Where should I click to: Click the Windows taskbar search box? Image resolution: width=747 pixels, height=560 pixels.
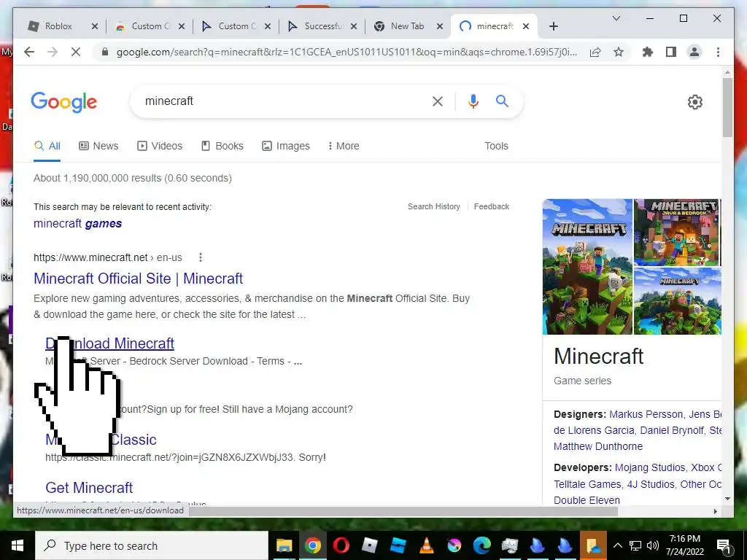[152, 545]
